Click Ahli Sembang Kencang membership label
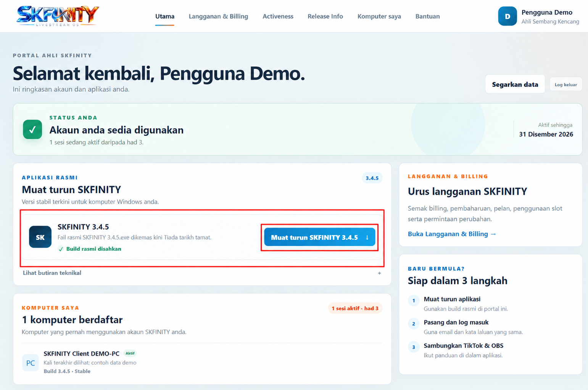 pyautogui.click(x=550, y=22)
